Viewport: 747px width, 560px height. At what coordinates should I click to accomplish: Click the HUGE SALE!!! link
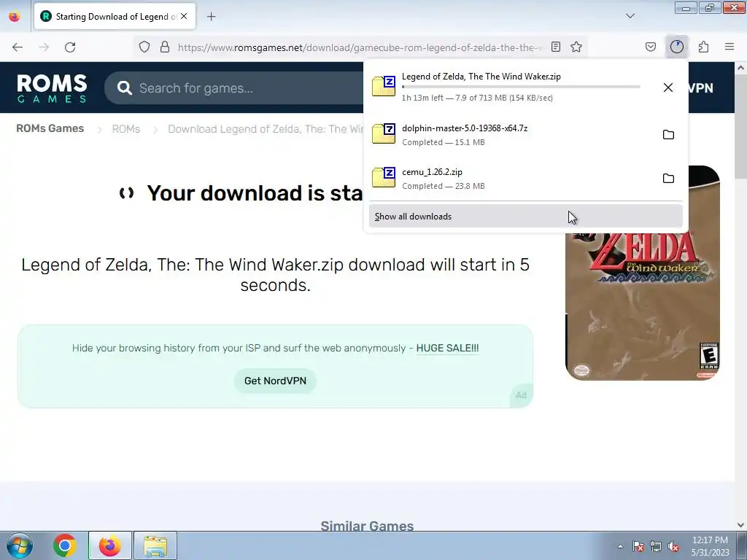click(x=447, y=348)
